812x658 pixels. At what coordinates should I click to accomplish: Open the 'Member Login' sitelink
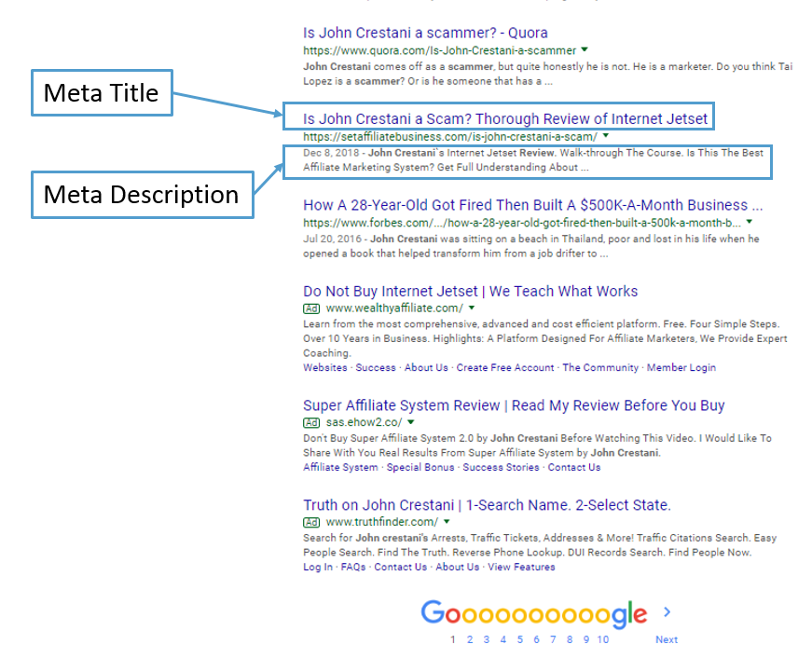[681, 367]
